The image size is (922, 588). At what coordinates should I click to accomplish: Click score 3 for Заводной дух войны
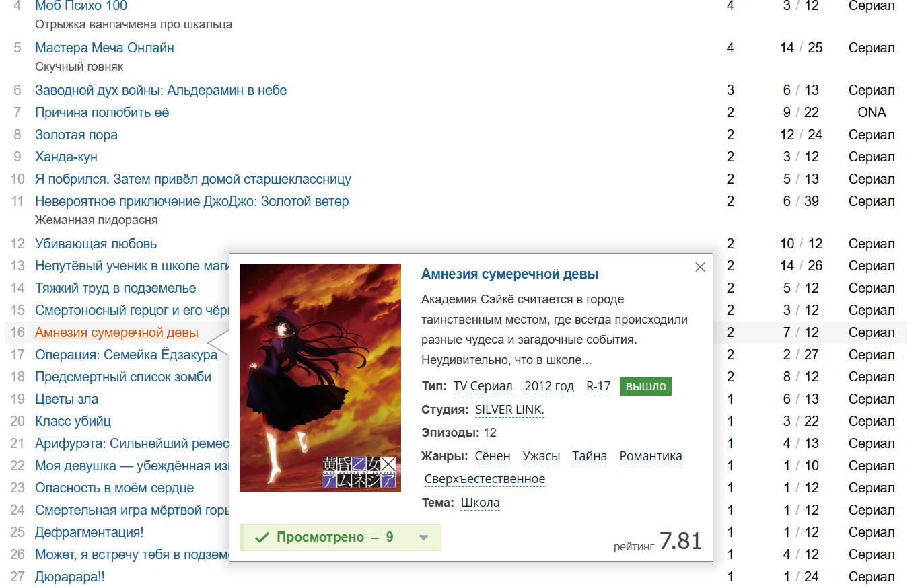730,90
